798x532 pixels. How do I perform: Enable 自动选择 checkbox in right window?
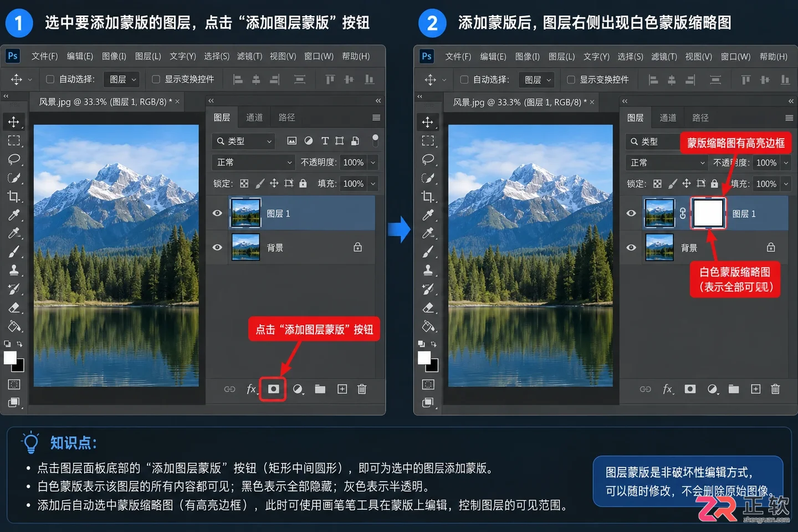[x=464, y=79]
